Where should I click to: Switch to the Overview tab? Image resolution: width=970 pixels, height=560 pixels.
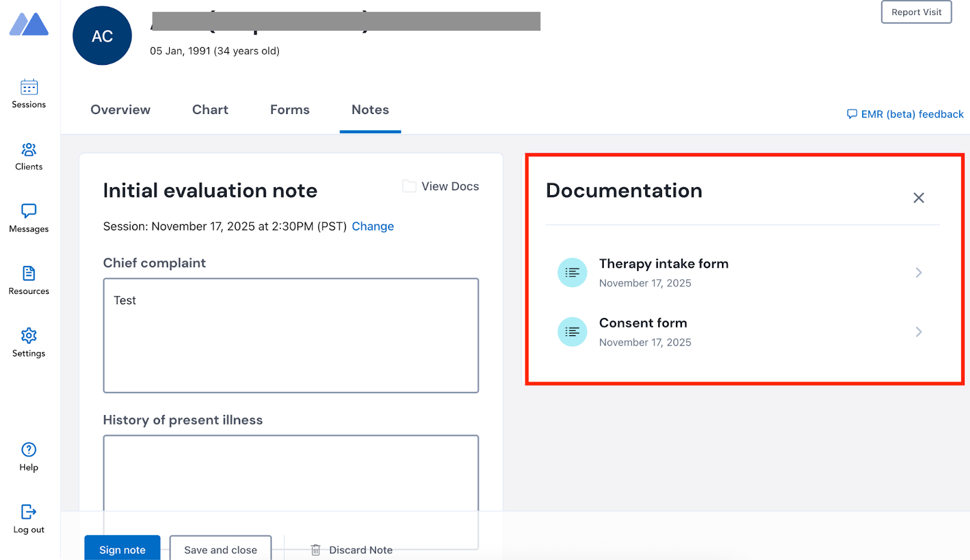click(x=120, y=110)
